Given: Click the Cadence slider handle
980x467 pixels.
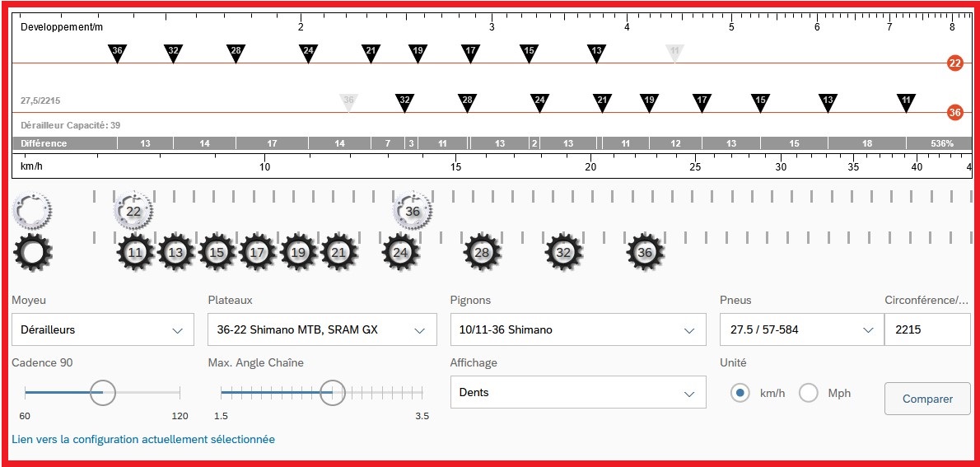Looking at the screenshot, I should [x=102, y=393].
